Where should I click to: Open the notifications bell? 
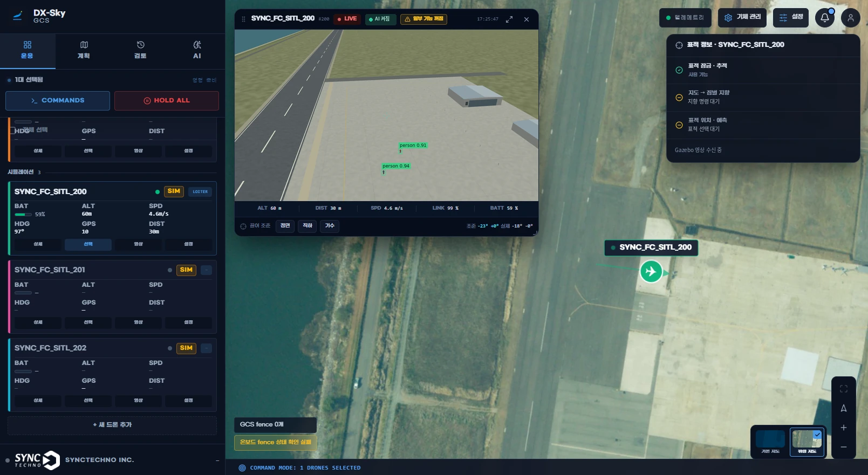[x=824, y=18]
